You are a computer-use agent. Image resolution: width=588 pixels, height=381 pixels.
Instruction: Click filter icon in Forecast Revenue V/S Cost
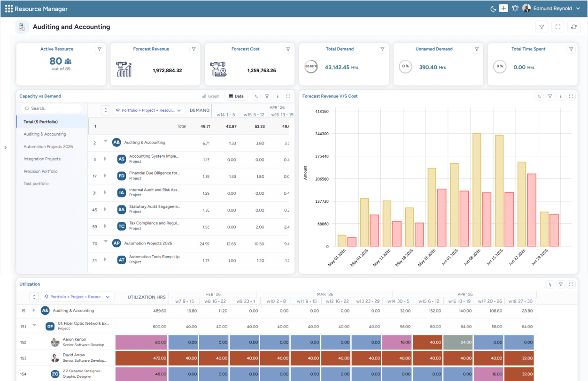coord(550,96)
